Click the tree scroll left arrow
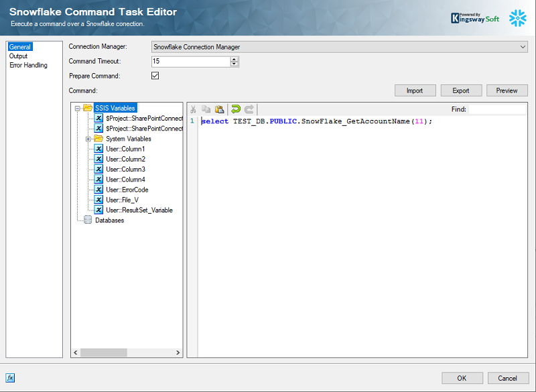This screenshot has width=536, height=392. tap(76, 352)
